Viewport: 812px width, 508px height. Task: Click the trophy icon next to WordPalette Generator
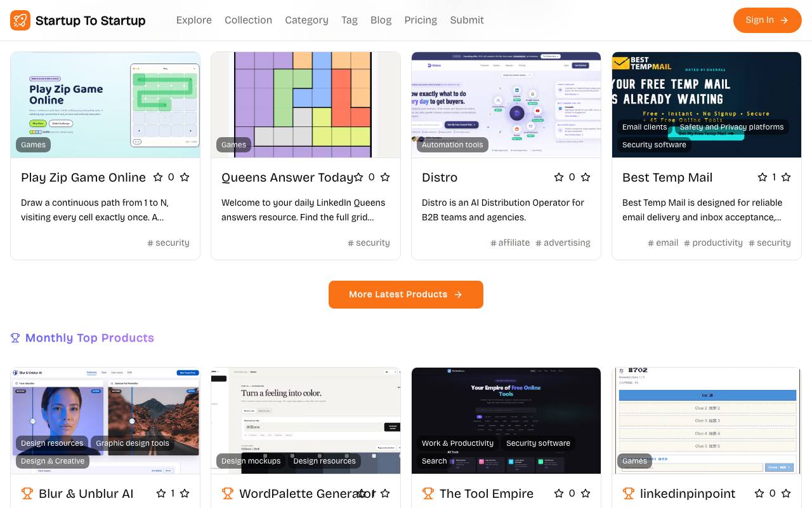228,493
